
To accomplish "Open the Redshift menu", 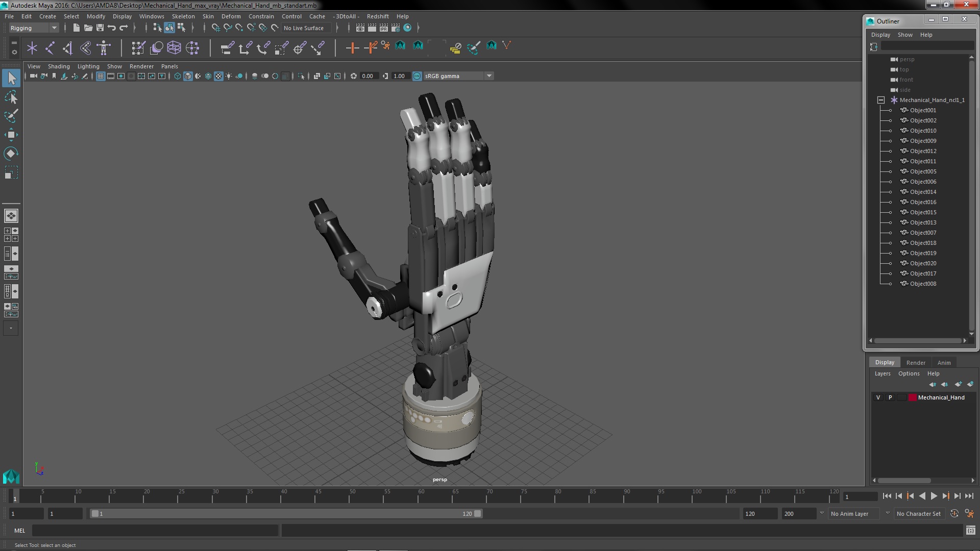I will pyautogui.click(x=378, y=16).
